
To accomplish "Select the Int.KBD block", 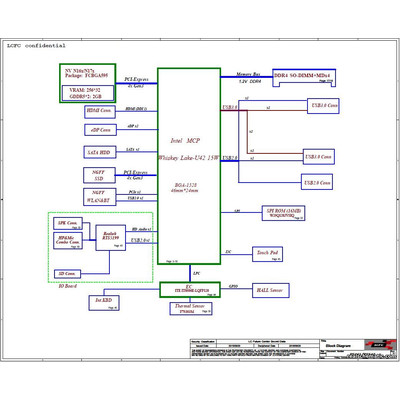I will 104,303.
